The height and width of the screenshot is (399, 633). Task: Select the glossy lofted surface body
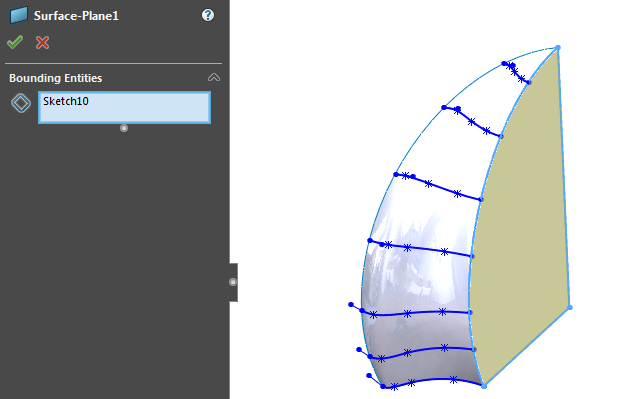(x=420, y=283)
